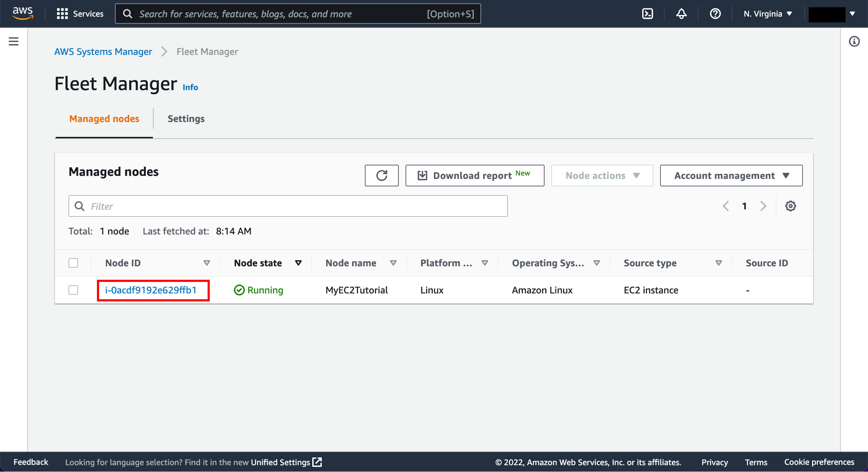Open AWS Systems Manager breadcrumb
The height and width of the screenshot is (472, 868).
coord(103,52)
